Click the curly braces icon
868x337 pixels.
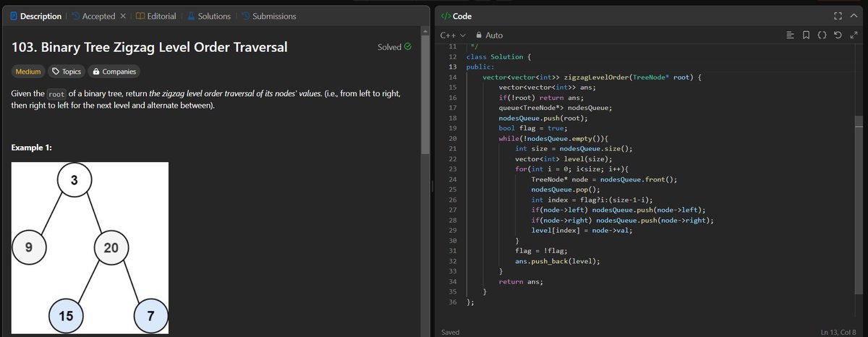click(822, 35)
